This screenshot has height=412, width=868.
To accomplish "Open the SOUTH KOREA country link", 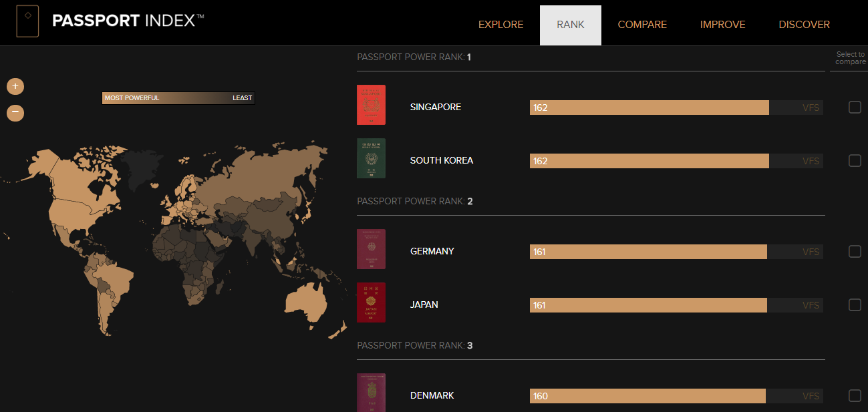I will point(442,160).
